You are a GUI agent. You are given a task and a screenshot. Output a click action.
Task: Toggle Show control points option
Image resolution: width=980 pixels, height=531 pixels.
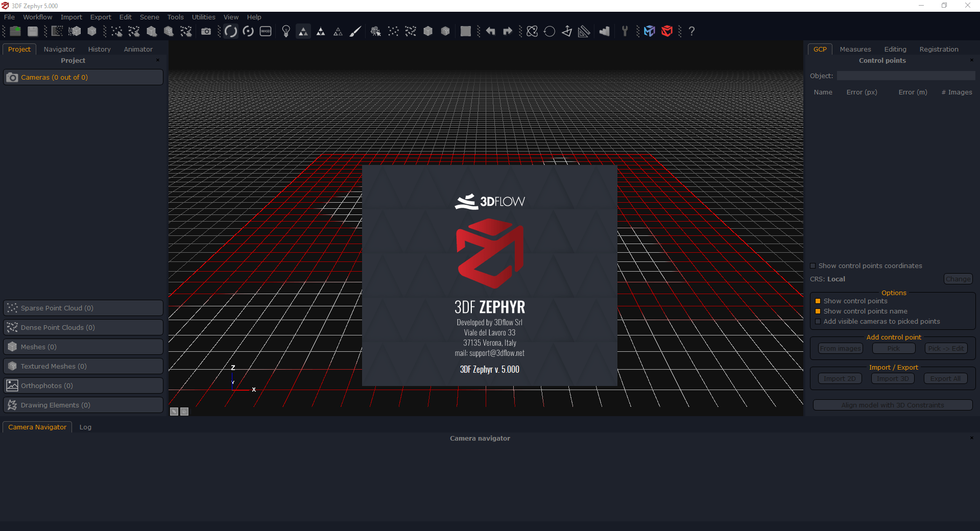click(818, 301)
